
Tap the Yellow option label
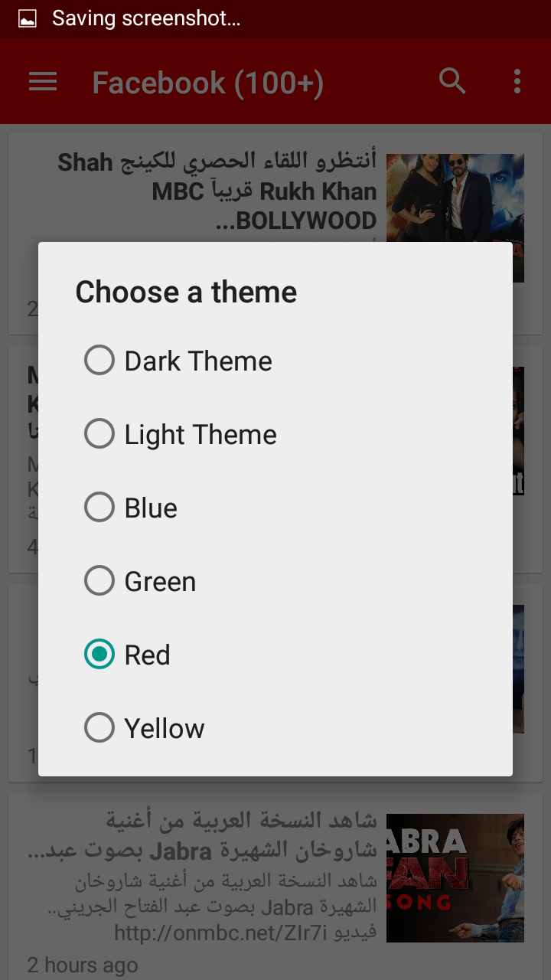(165, 728)
